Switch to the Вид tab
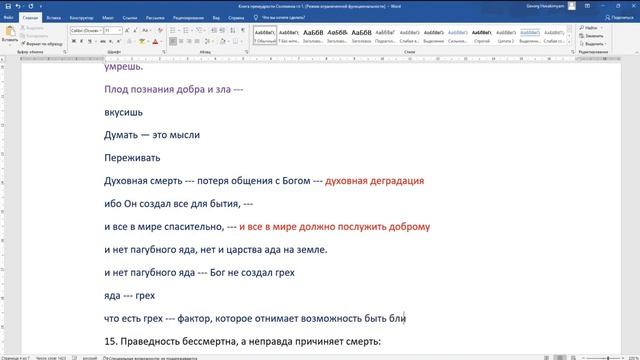This screenshot has height=360, width=640. [x=216, y=18]
